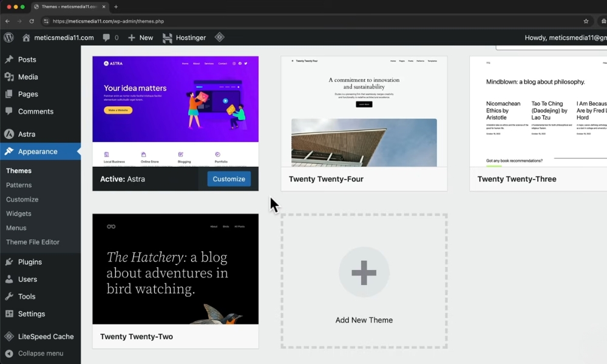
Task: Open the Twenty Twenty-Two theme preview
Action: (x=175, y=269)
